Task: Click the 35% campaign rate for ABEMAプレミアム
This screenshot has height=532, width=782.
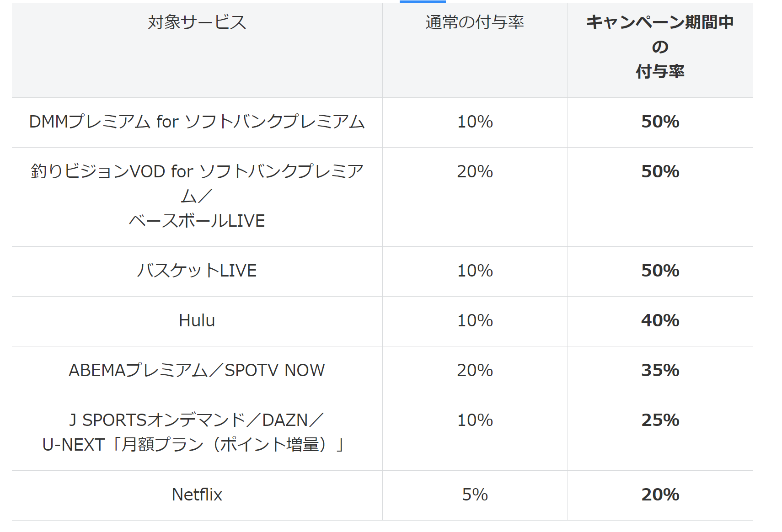Action: [660, 371]
